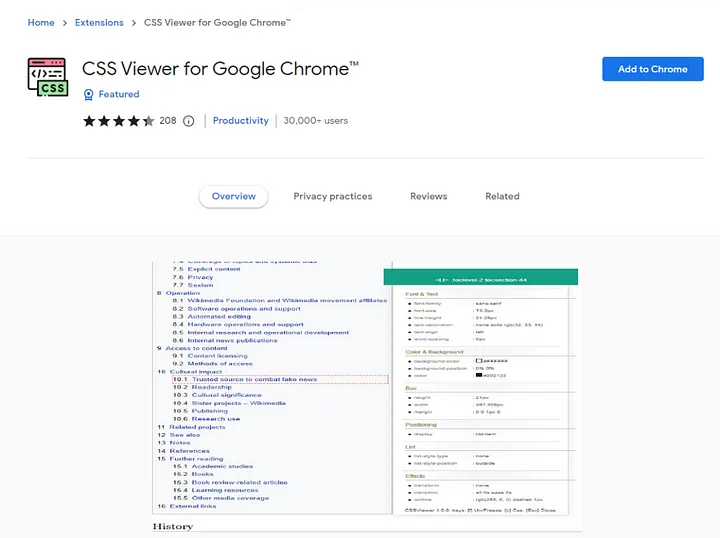Click the 208 ratings count
720x538 pixels.
pos(168,121)
